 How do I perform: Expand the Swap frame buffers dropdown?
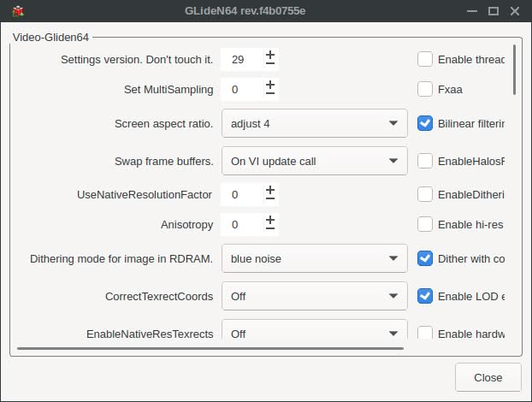coord(314,160)
